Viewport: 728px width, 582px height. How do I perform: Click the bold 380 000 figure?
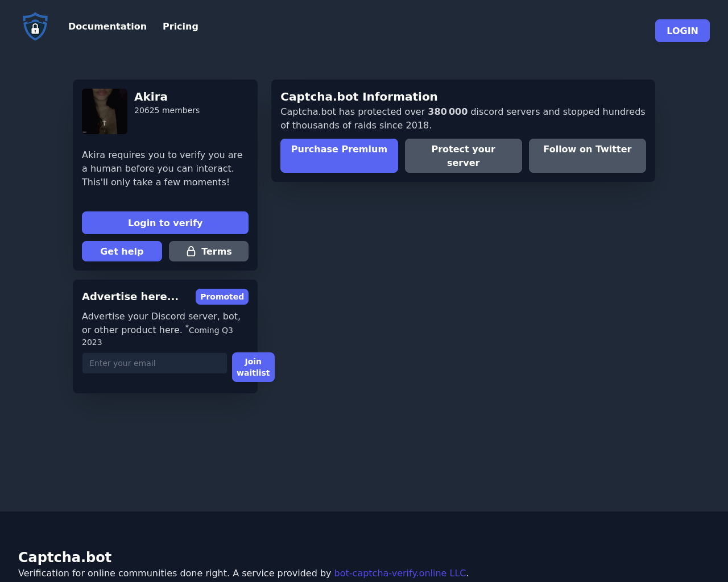[448, 111]
